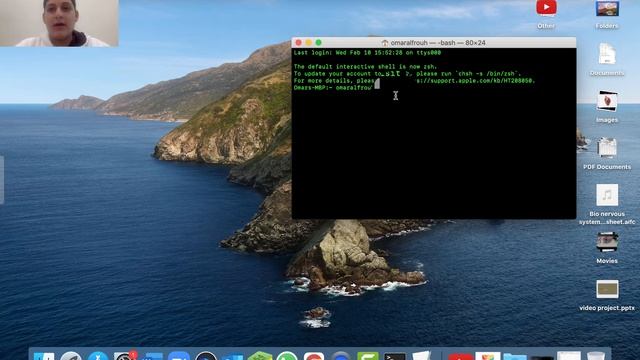Open the Movies stack on desktop
The width and height of the screenshot is (640, 360).
coord(607,242)
